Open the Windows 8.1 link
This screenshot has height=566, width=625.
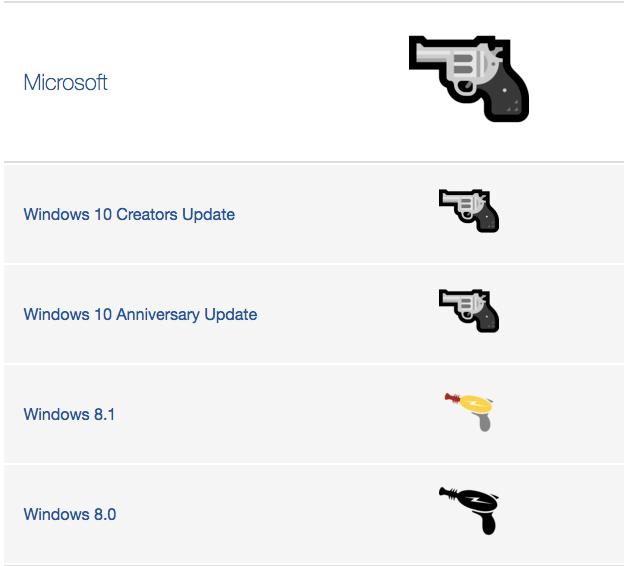(x=69, y=415)
